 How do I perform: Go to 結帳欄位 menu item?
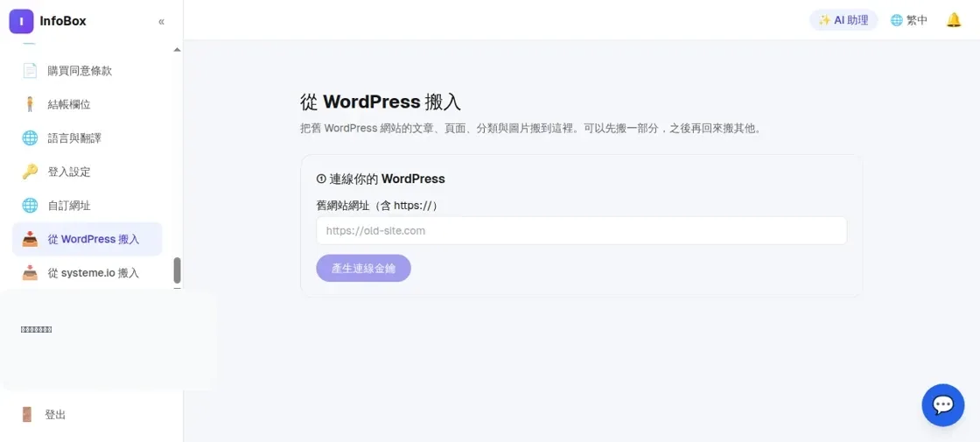(87, 104)
